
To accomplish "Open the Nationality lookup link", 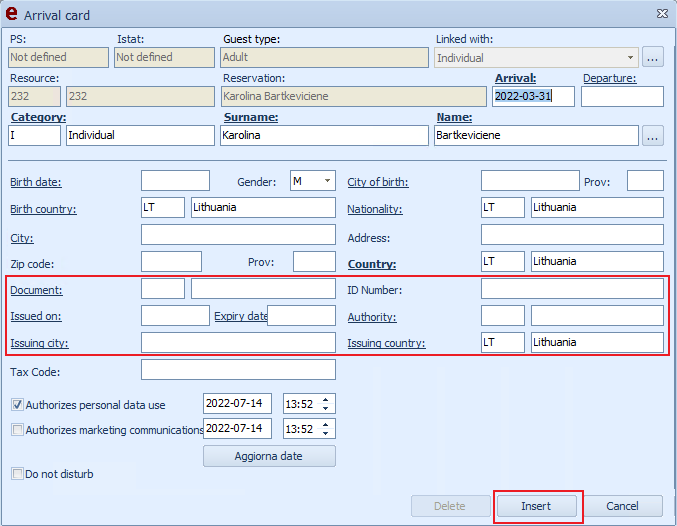I will 375,209.
